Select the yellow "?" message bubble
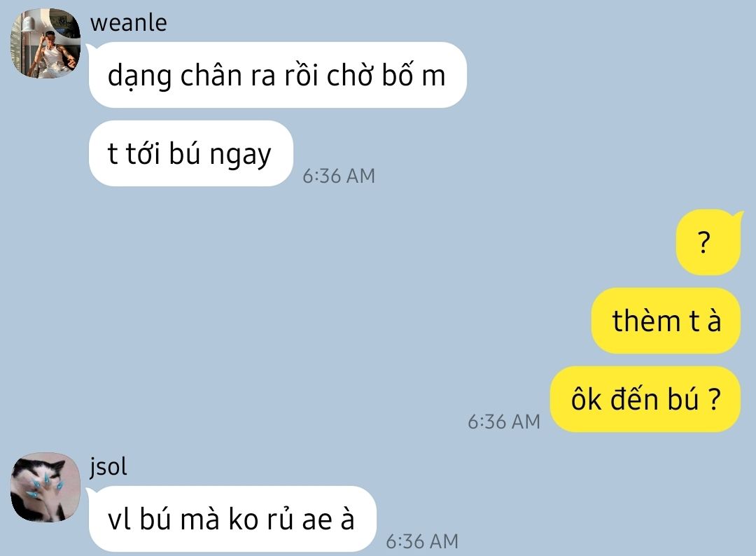The height and width of the screenshot is (556, 756). tap(708, 242)
